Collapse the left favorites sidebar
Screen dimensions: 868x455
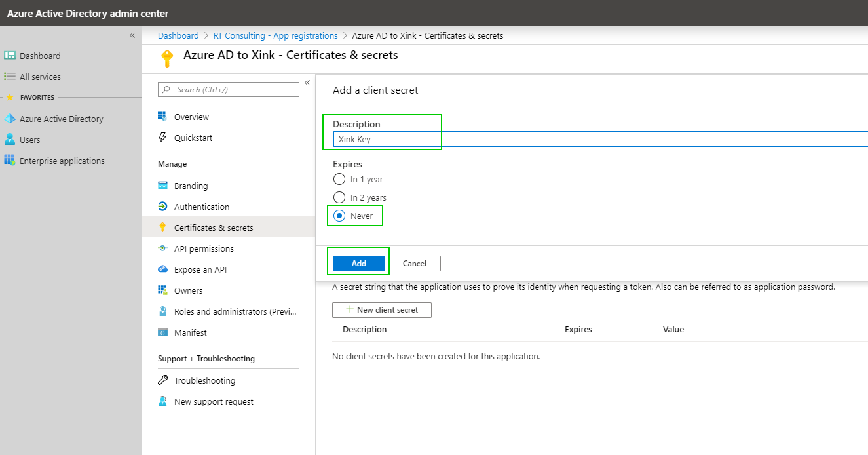tap(132, 35)
